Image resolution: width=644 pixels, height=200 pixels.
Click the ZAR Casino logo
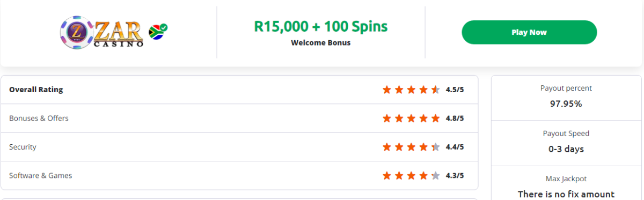(x=102, y=32)
